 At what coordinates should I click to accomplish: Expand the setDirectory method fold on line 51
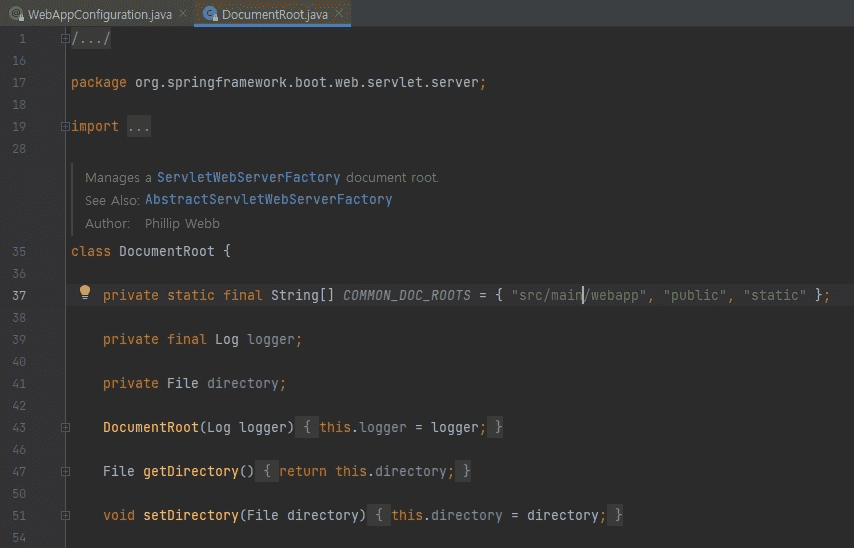point(65,515)
